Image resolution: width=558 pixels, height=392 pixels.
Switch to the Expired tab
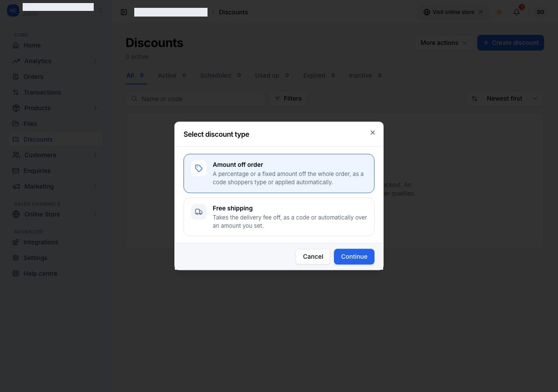pos(320,75)
